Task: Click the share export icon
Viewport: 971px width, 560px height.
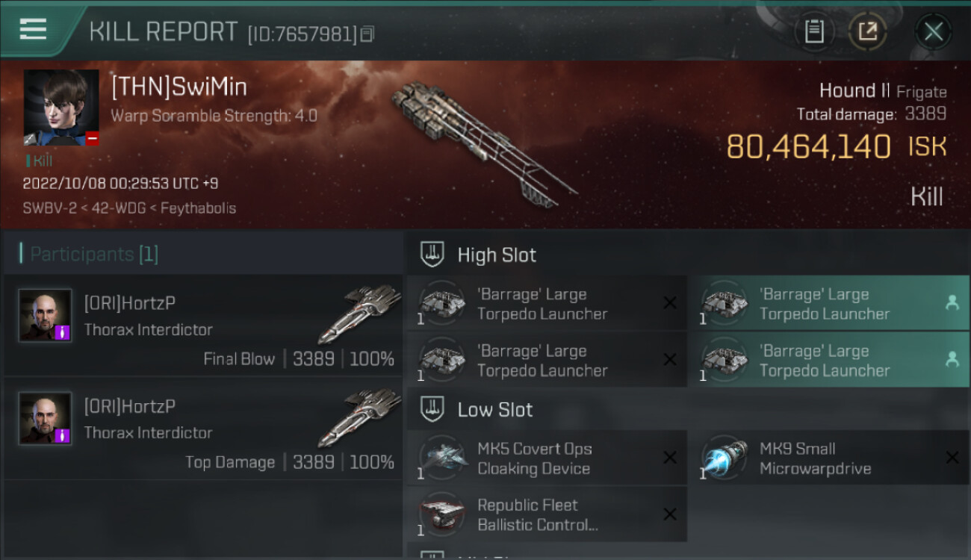Action: click(867, 31)
